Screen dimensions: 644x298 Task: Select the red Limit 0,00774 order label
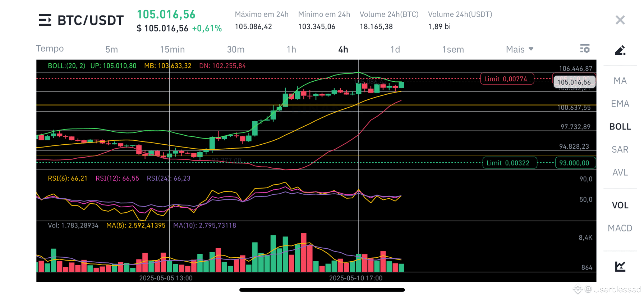coord(507,79)
